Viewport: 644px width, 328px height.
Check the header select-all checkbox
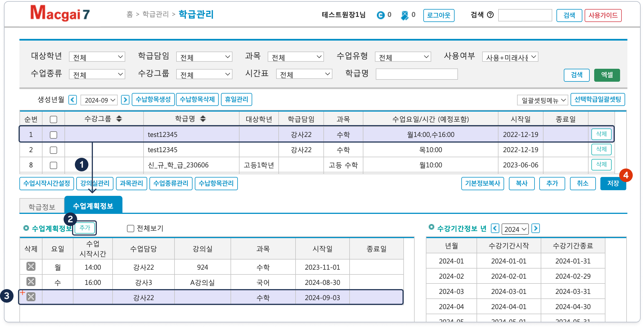coord(53,119)
